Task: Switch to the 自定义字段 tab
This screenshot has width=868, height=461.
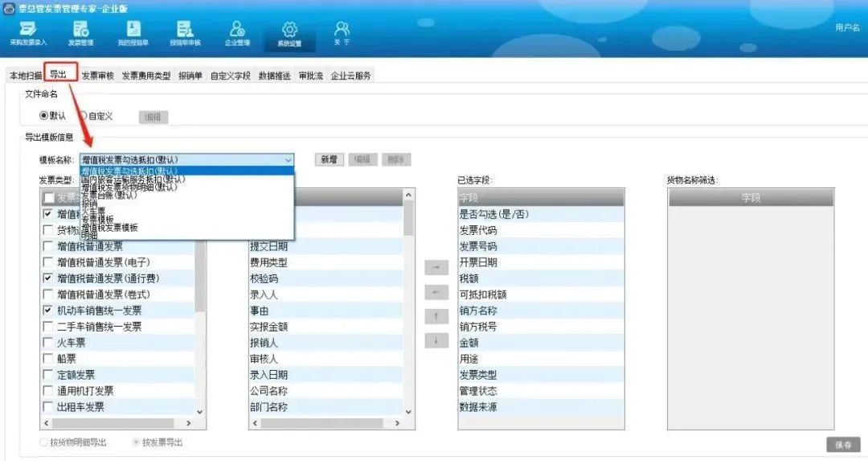Action: coord(231,76)
